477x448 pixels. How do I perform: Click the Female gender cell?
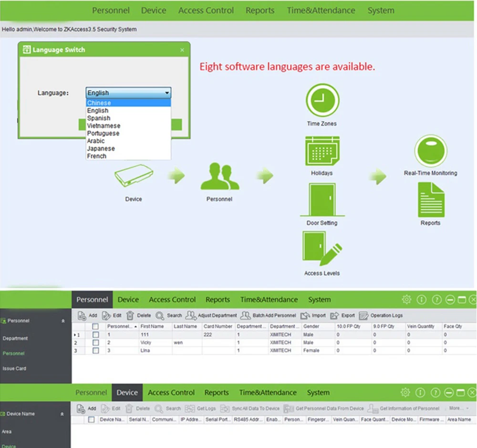319,351
